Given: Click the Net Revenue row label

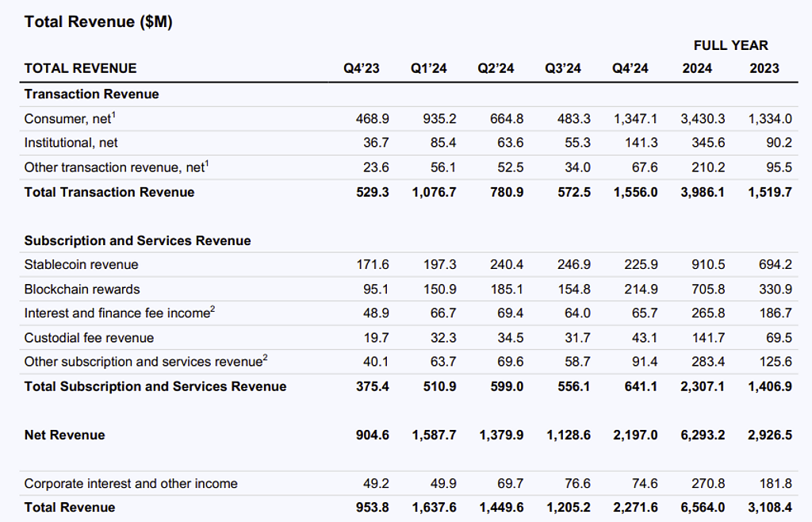Looking at the screenshot, I should [x=64, y=436].
